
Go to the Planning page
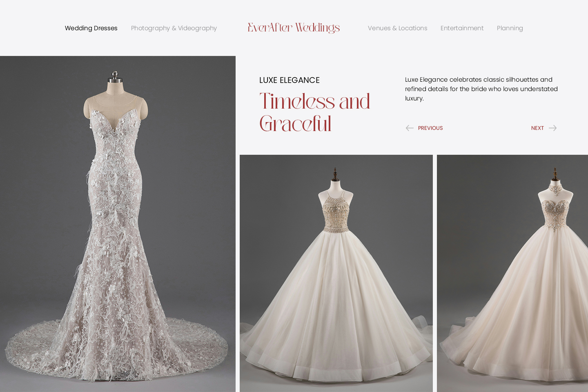pos(510,28)
